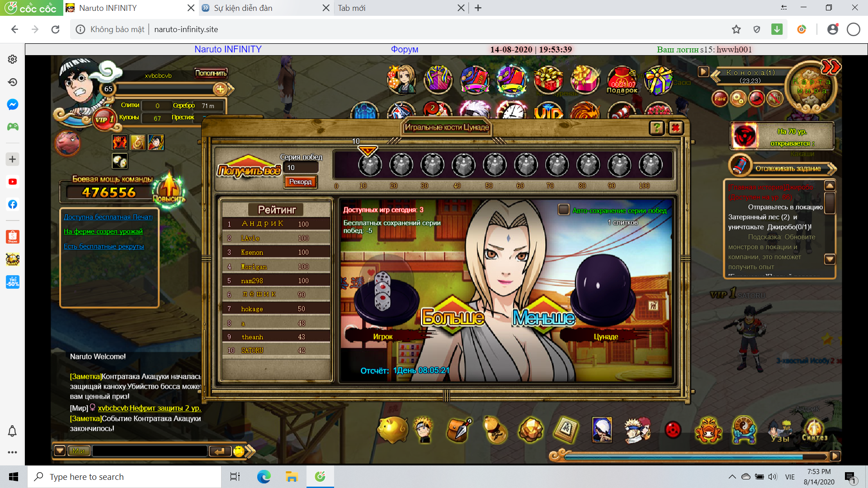868x488 pixels.
Task: Open a new browser tab with plus
Action: coord(478,8)
